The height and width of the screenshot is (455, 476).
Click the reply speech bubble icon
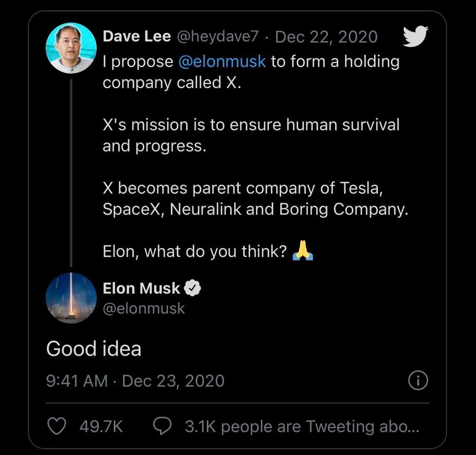pyautogui.click(x=162, y=426)
